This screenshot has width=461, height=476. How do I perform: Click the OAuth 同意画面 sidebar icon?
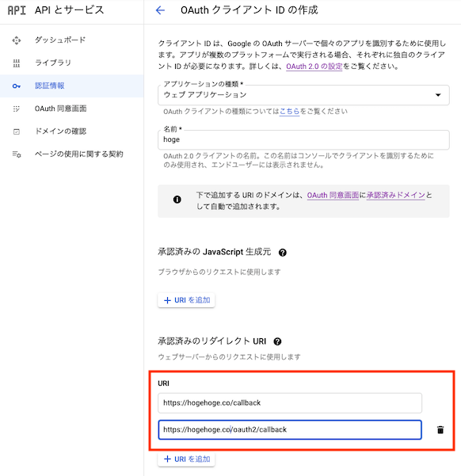click(17, 109)
